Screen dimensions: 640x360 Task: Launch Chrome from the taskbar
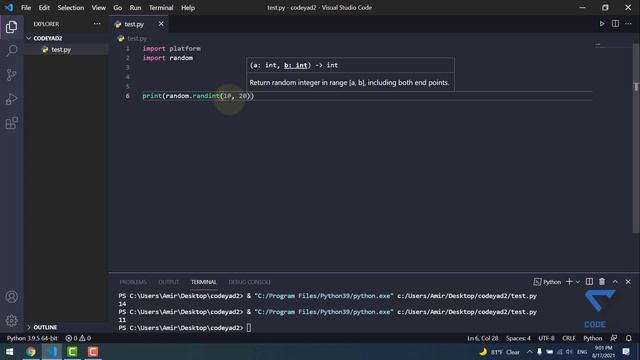[31, 351]
